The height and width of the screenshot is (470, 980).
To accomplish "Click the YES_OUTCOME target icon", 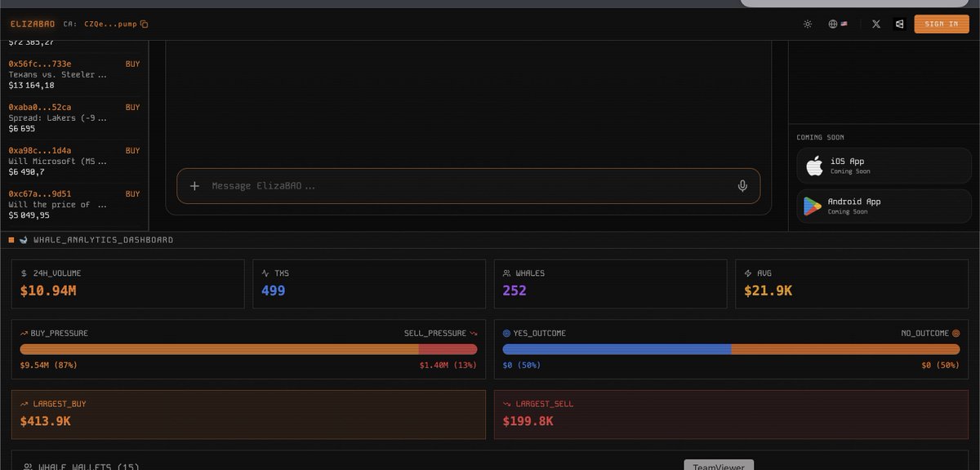I will [506, 333].
